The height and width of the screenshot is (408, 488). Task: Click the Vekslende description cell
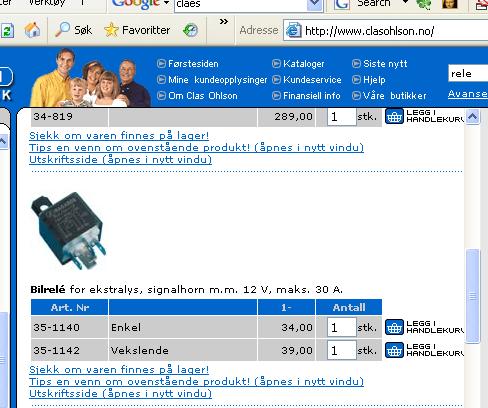[x=183, y=350]
